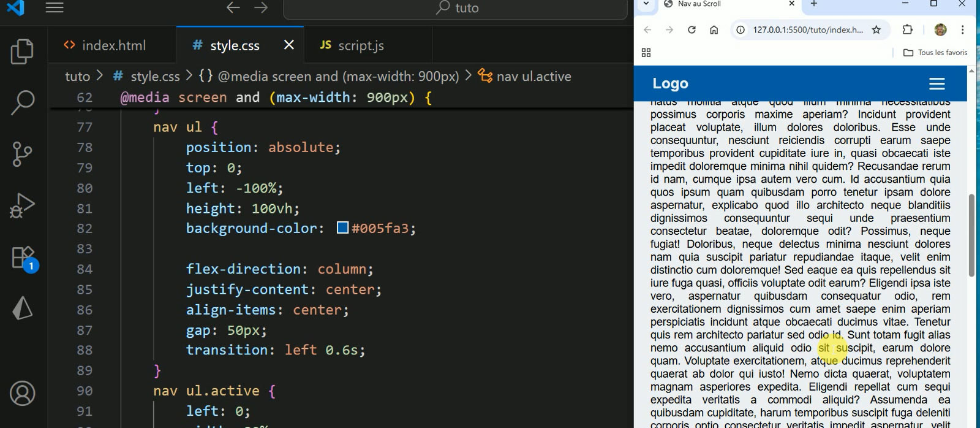The height and width of the screenshot is (428, 980).
Task: Reload the browser page
Action: (692, 29)
